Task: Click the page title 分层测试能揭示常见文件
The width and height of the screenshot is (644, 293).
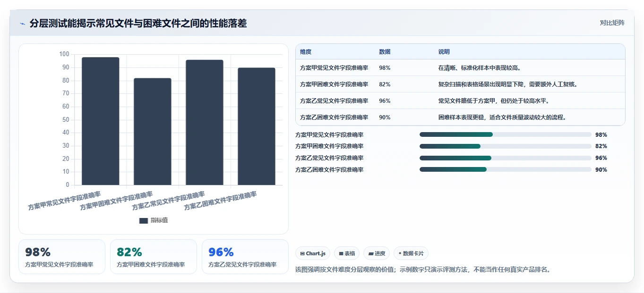Action: [x=138, y=23]
